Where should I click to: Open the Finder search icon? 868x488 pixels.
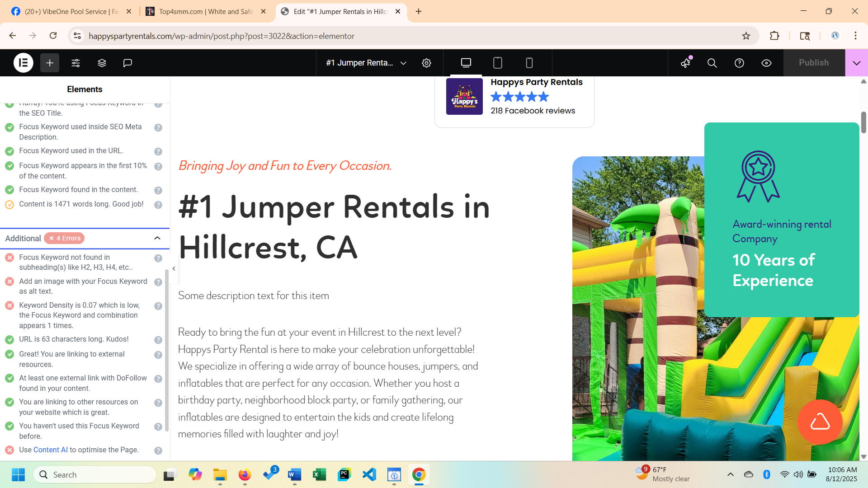coord(712,63)
